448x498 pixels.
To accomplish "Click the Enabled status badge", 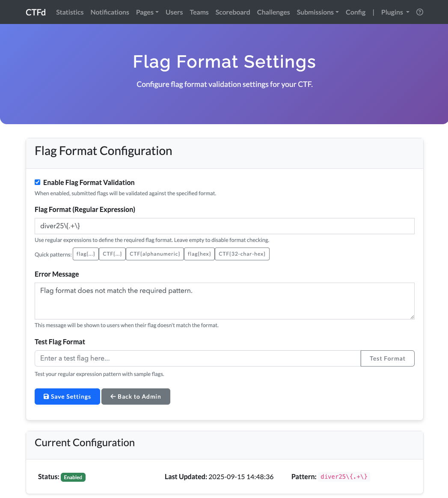I will click(x=73, y=477).
